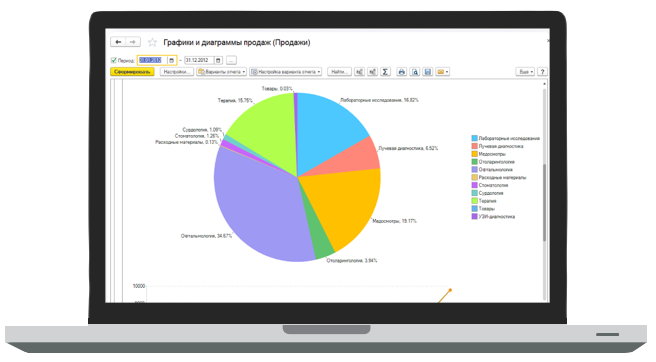
Task: Open the Настройка варианта отчета dropdown
Action: tap(286, 72)
